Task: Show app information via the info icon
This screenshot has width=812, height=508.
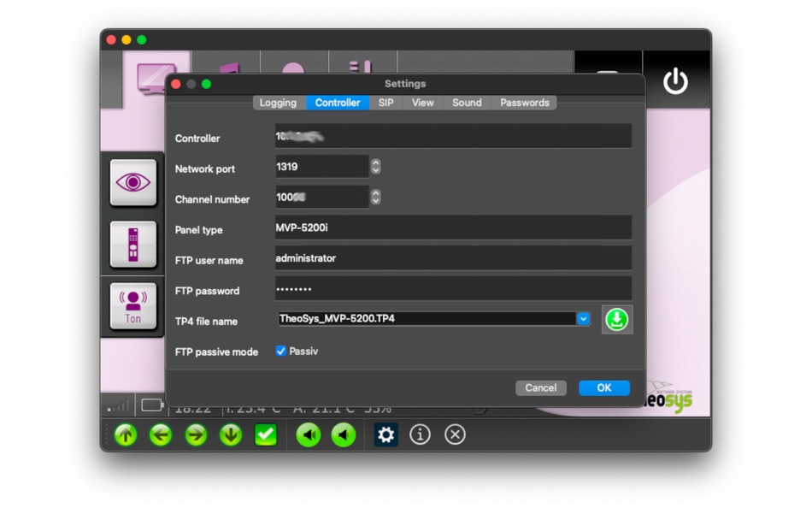Action: 420,434
